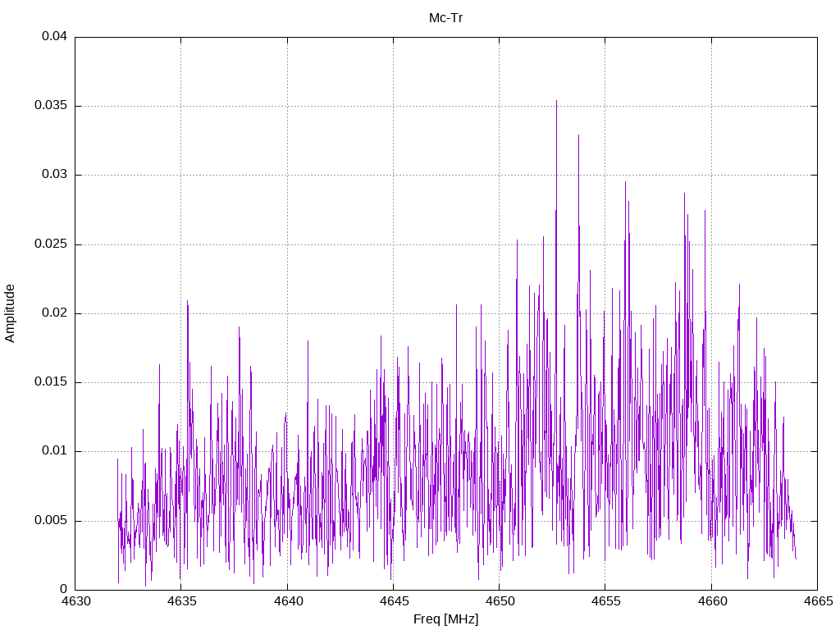Click the y-axis tick value 0.035
Viewport: 840px width, 630px height.
pyautogui.click(x=51, y=106)
